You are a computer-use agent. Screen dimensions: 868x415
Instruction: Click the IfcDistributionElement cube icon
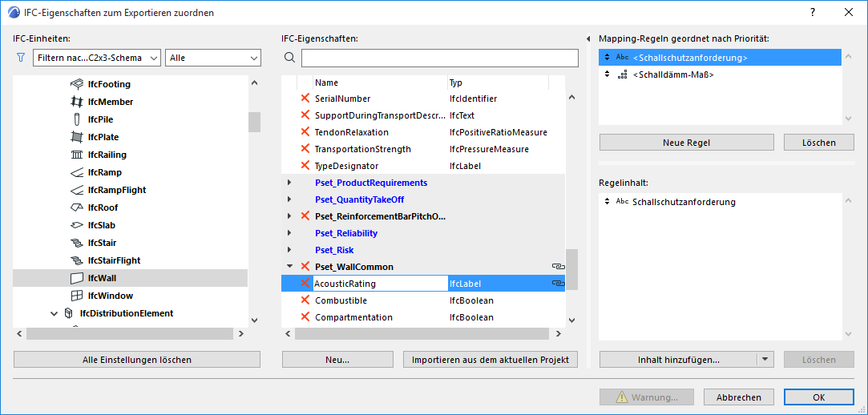[69, 314]
